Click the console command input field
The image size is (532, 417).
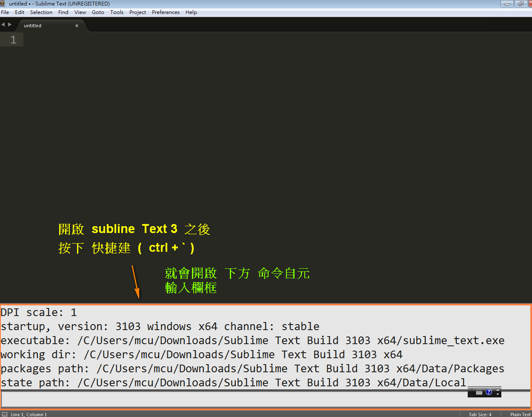266,400
